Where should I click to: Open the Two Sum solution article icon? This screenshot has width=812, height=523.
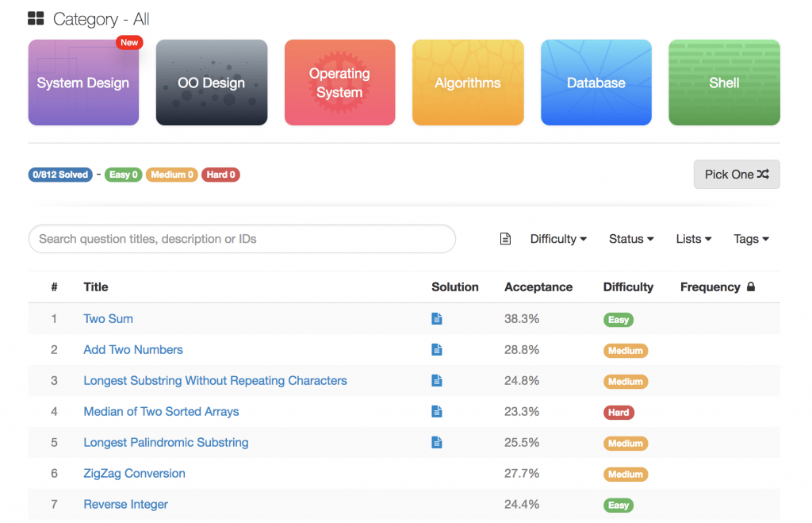pyautogui.click(x=436, y=319)
